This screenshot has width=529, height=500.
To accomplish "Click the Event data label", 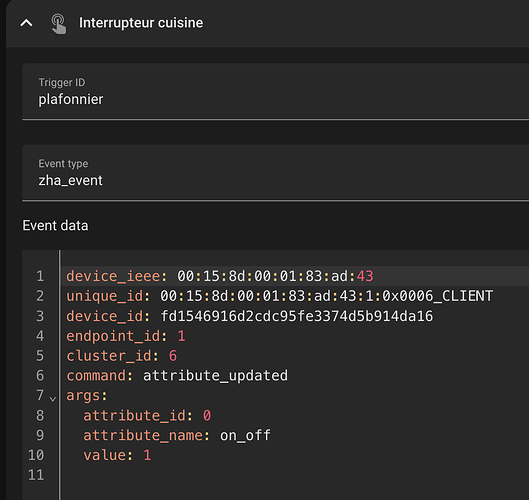I will click(x=55, y=225).
